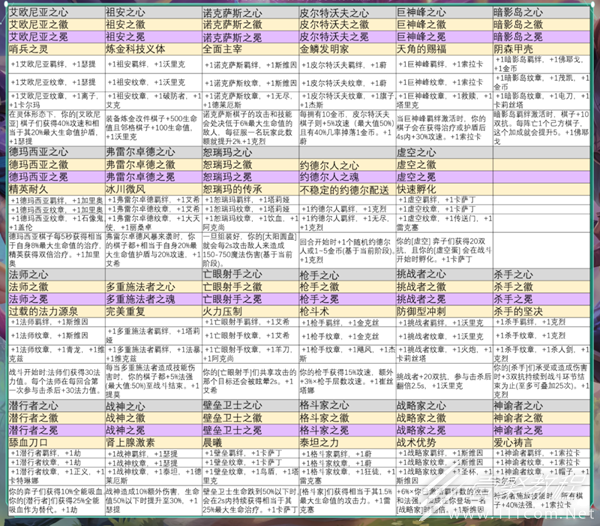Select the cell 精英耐久
600x526 pixels.
(57, 189)
